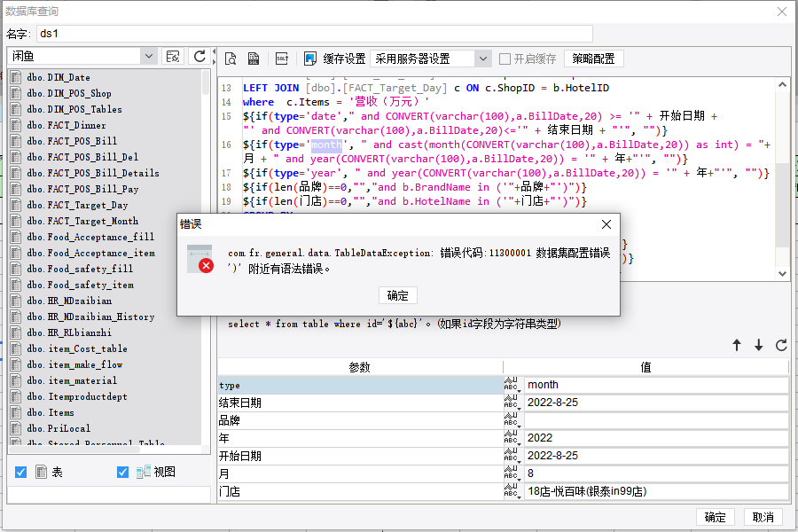Open the 闲鱼 data connection dropdown

[x=148, y=57]
